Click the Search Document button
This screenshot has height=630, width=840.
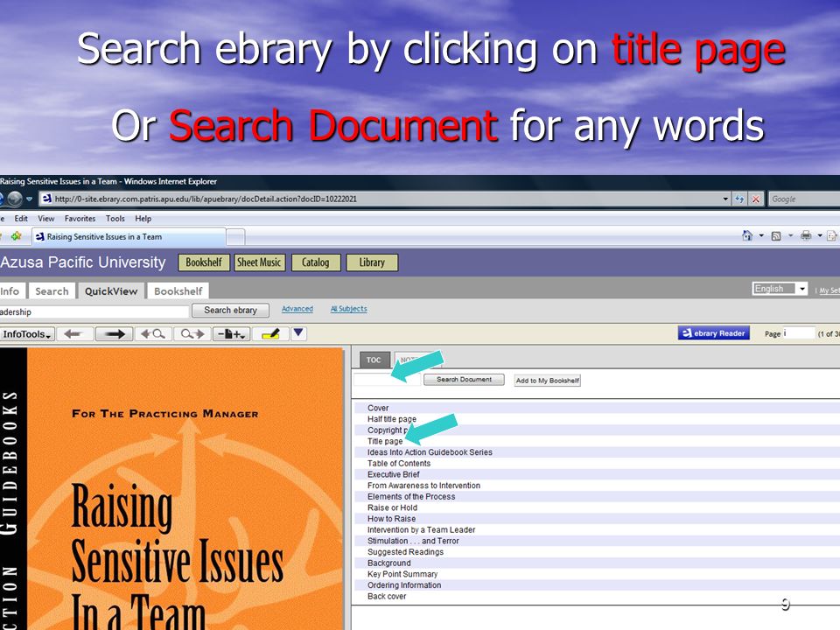pos(464,379)
